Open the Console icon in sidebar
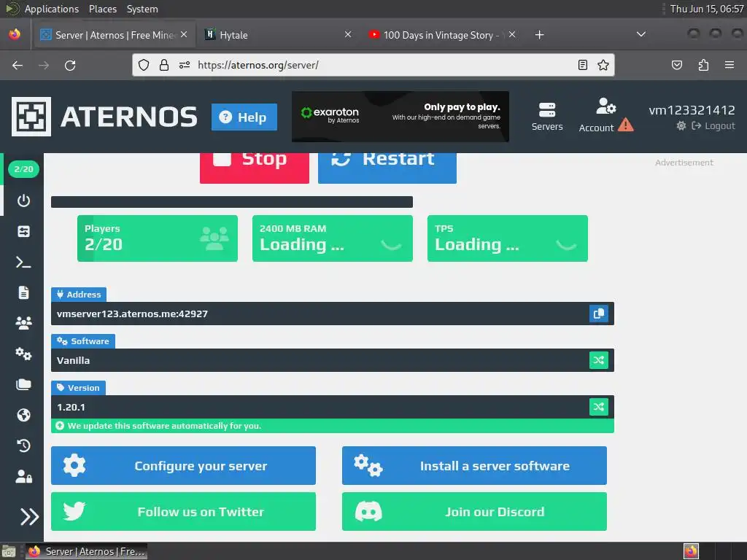This screenshot has width=747, height=560. [23, 262]
